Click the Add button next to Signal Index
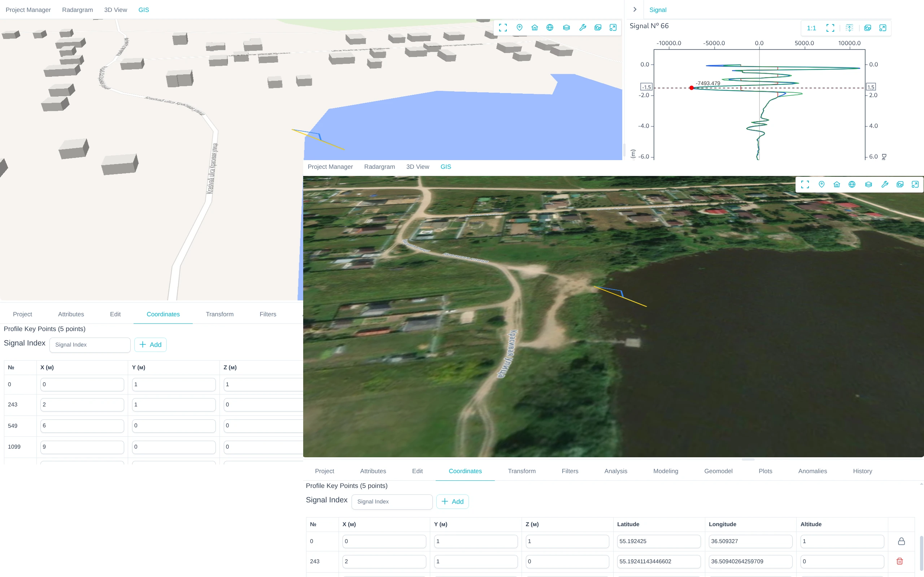The width and height of the screenshot is (924, 577). coord(453,501)
